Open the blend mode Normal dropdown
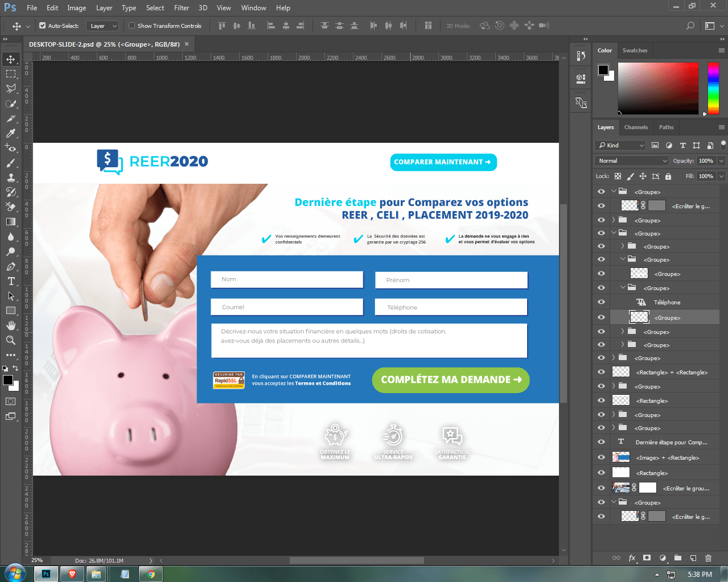 (x=631, y=161)
